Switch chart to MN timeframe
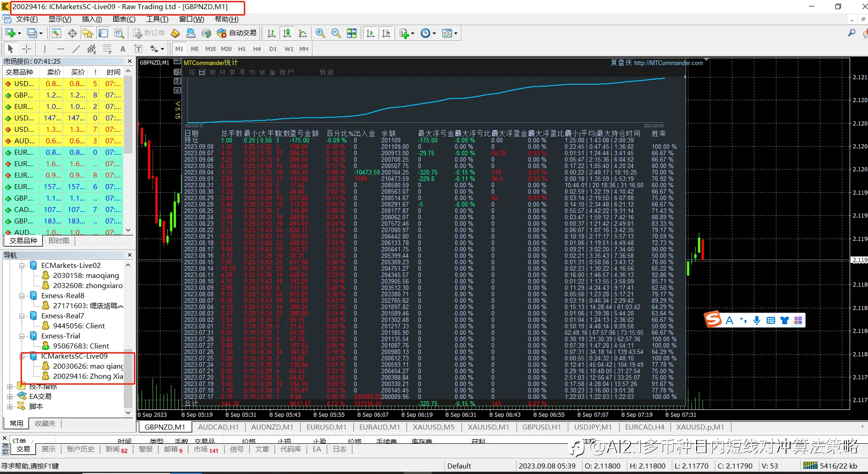This screenshot has height=474, width=868. point(304,49)
